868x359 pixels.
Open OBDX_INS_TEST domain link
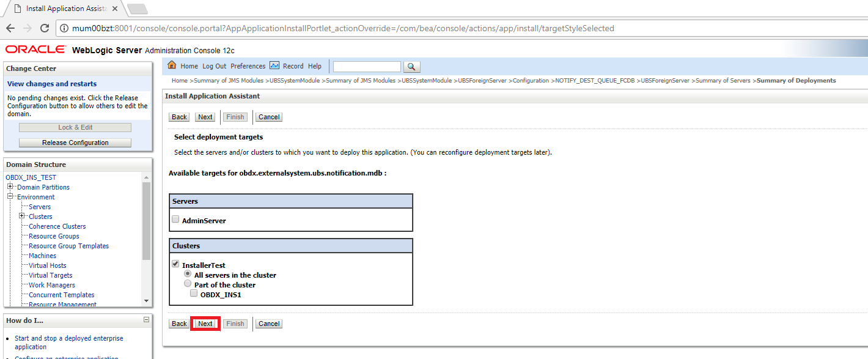tap(31, 177)
